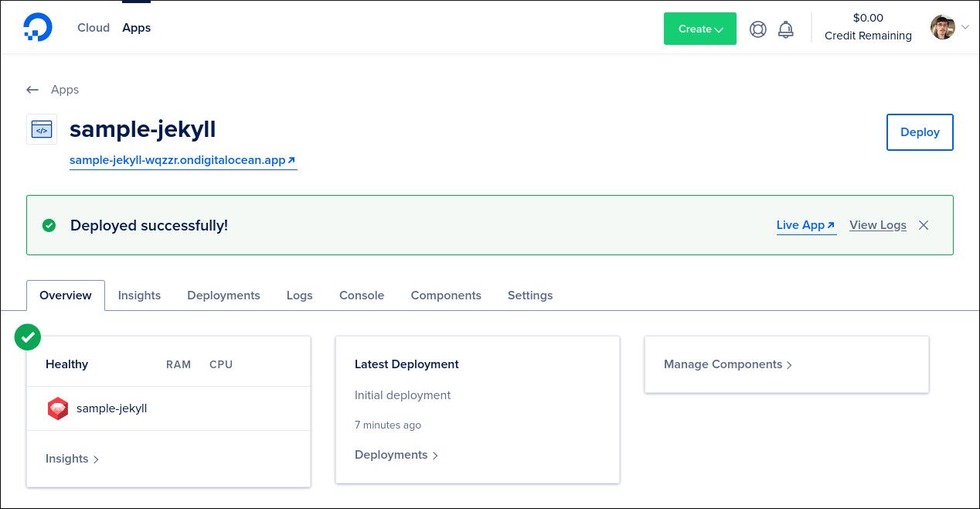Click the Initial deployment text
This screenshot has width=980, height=509.
(x=403, y=395)
